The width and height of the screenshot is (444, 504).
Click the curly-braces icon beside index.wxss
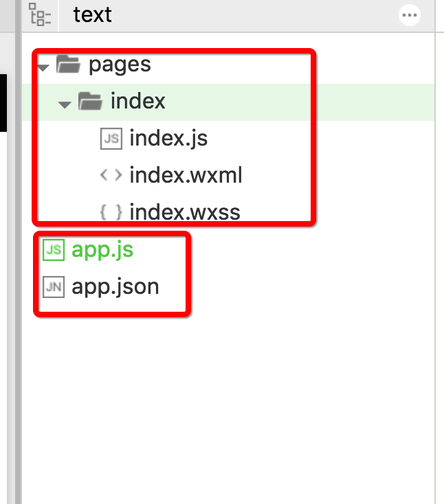(x=111, y=212)
